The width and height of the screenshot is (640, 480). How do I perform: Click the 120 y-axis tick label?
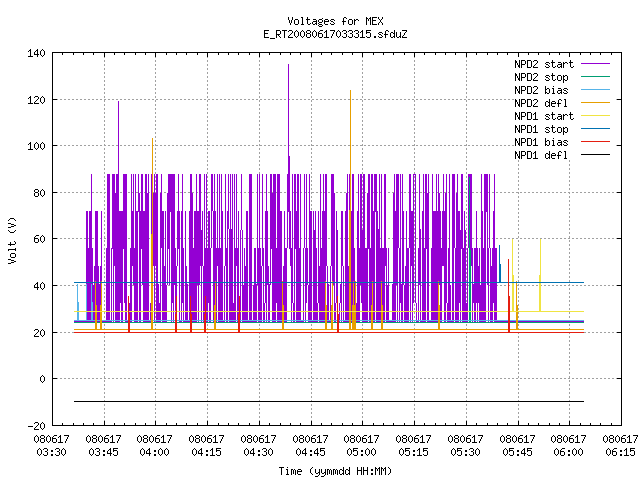36,100
